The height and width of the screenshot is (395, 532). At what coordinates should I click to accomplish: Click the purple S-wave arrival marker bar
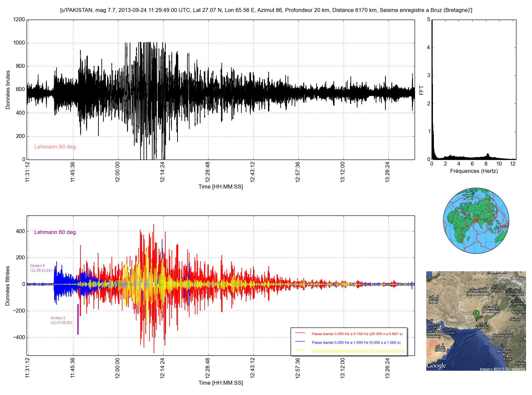(x=78, y=319)
